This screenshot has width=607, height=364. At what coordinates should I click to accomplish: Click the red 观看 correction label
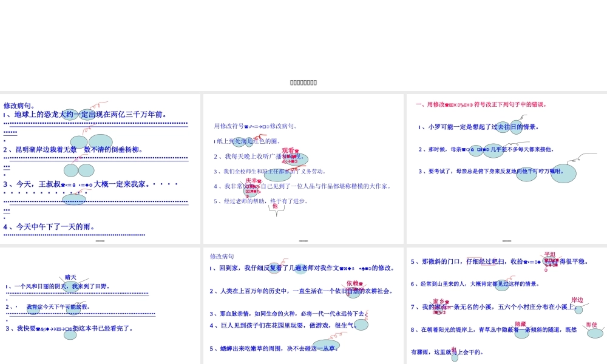[x=288, y=150]
